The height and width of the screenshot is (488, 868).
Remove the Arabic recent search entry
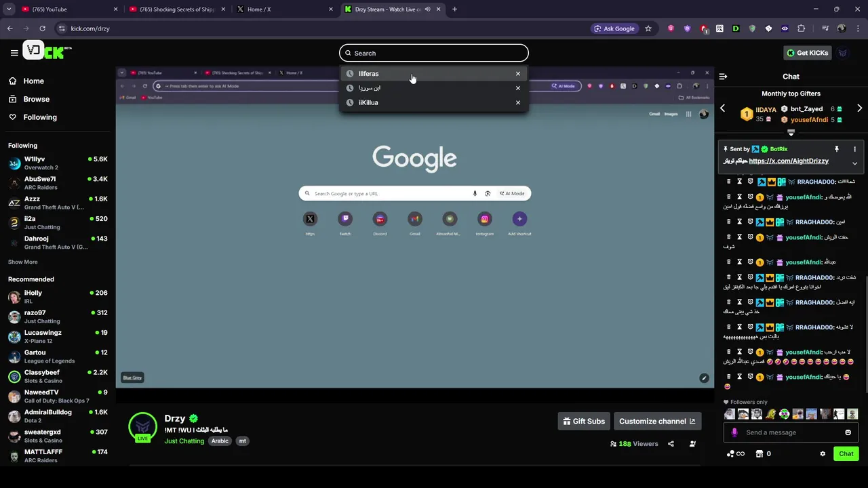pos(518,88)
